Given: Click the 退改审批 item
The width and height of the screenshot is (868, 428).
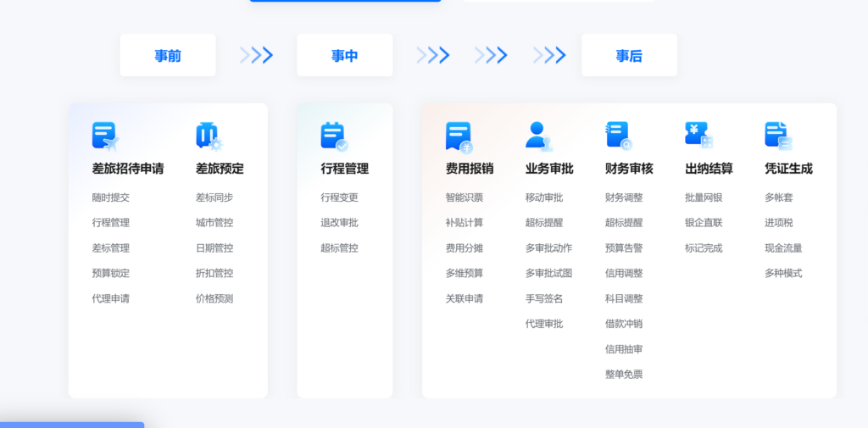Looking at the screenshot, I should click(x=339, y=223).
